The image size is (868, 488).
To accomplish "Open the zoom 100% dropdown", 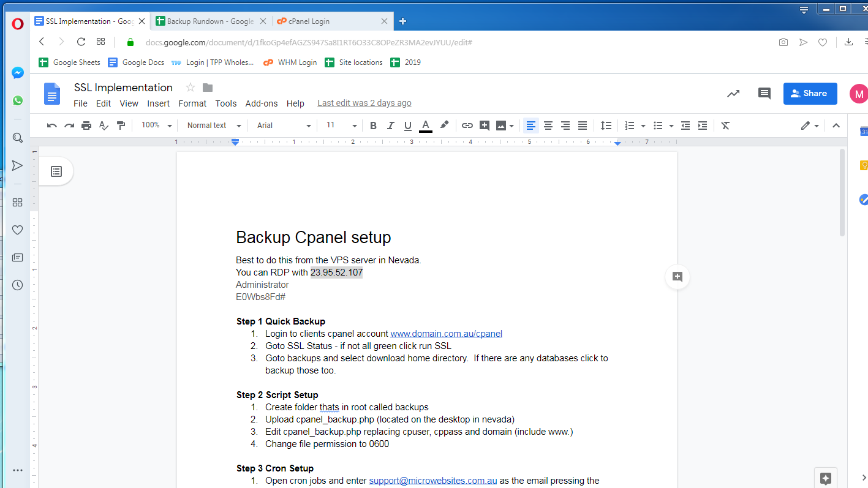I will (x=157, y=126).
